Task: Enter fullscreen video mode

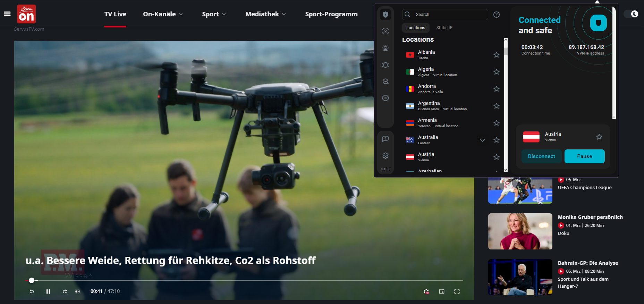Action: tap(457, 291)
